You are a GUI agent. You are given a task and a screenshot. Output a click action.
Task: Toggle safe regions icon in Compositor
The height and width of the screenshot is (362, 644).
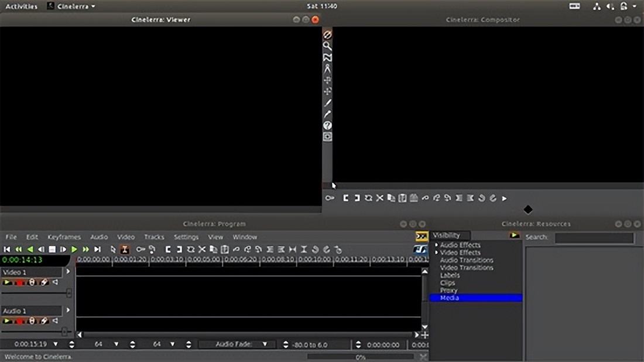click(327, 137)
